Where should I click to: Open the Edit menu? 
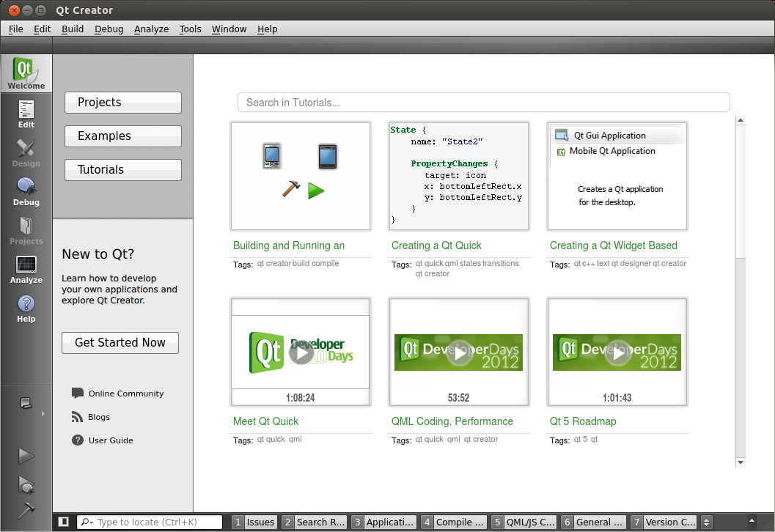42,29
